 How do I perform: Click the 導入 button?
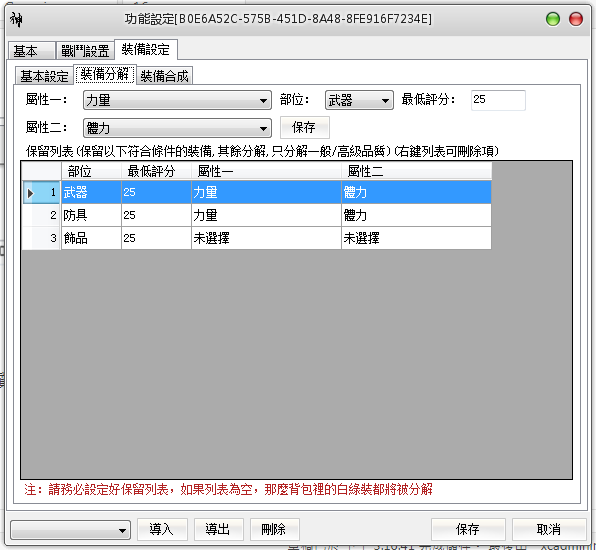(x=162, y=529)
